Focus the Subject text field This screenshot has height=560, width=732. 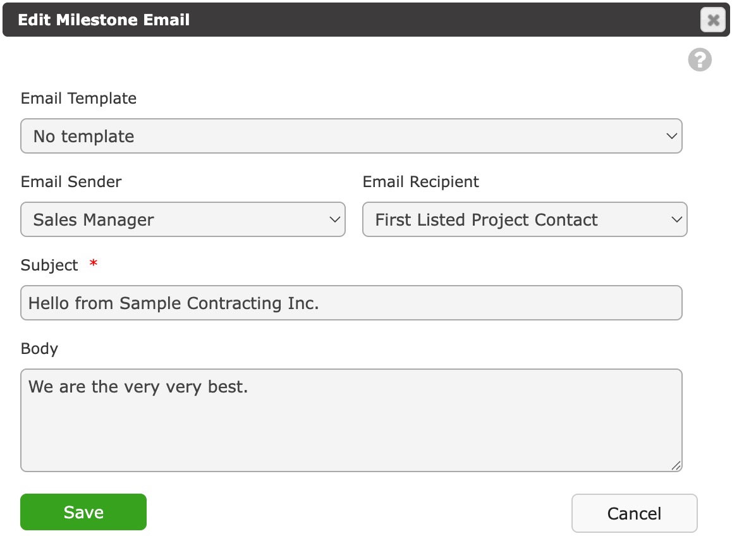pos(351,303)
